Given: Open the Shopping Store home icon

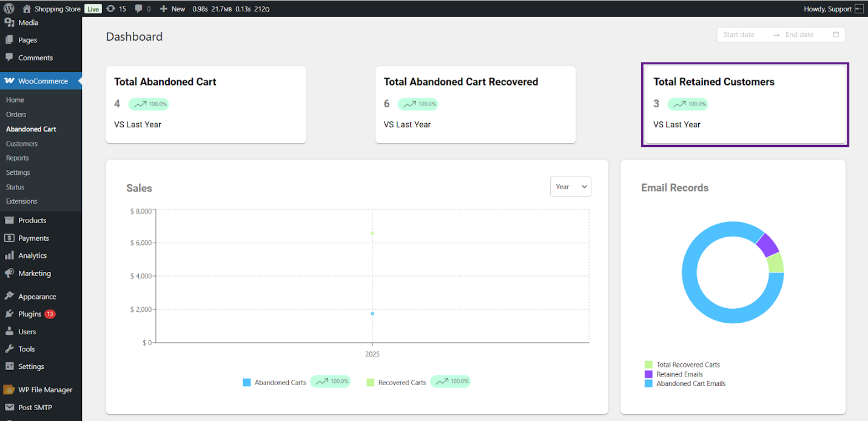Looking at the screenshot, I should pos(27,8).
